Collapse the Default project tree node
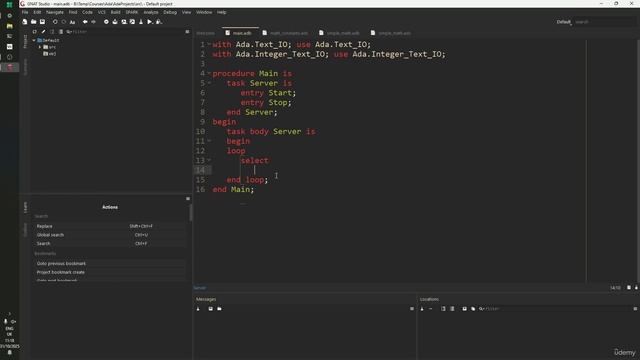 pyautogui.click(x=34, y=40)
